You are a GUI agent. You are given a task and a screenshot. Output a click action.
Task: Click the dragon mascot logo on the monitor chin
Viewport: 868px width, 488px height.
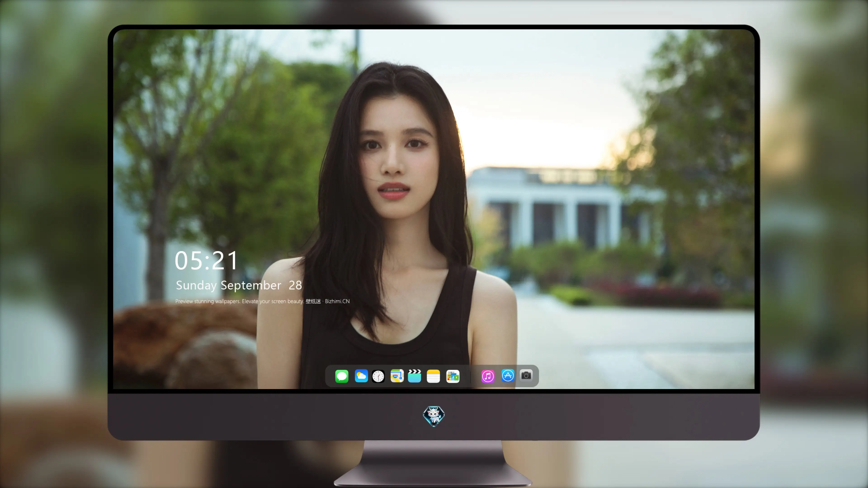coord(434,416)
